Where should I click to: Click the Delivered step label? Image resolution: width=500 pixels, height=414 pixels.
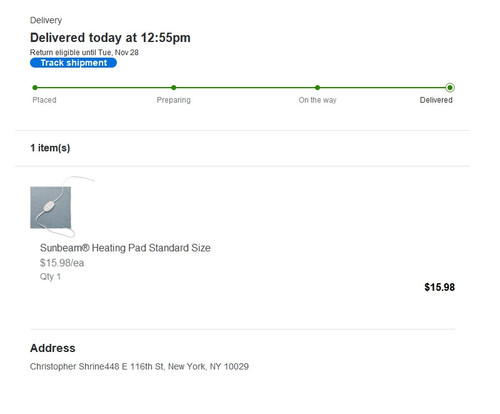click(x=436, y=100)
